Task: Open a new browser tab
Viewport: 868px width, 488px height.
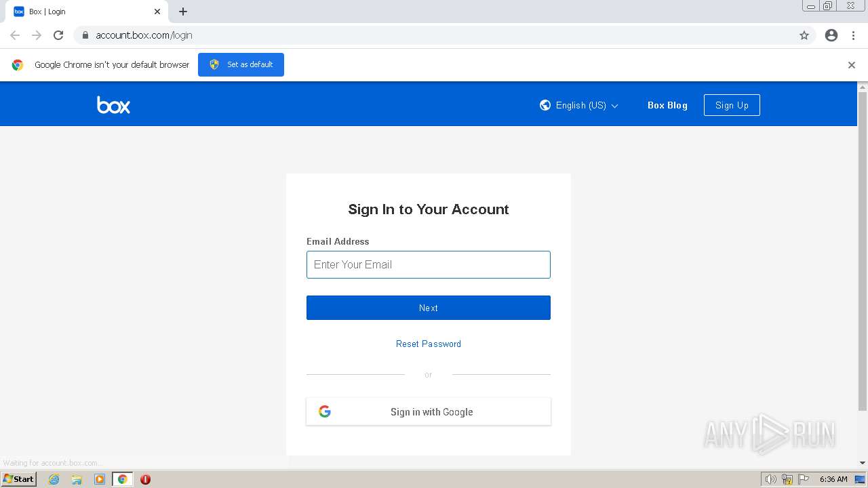Action: coord(183,12)
